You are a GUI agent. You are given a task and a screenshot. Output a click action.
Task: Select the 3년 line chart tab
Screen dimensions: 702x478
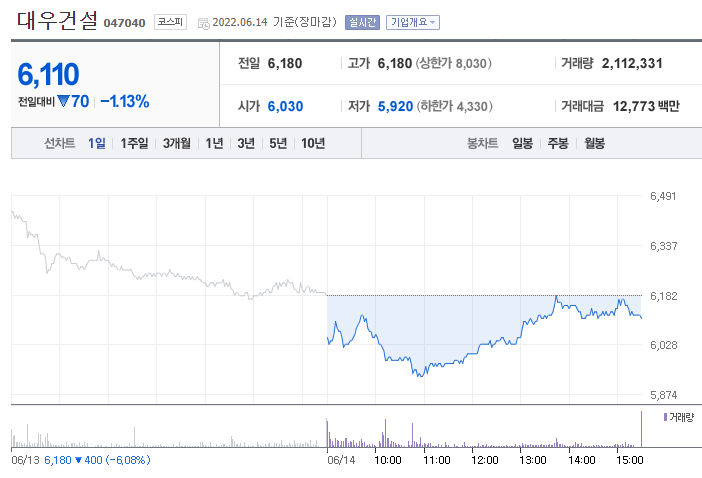pos(246,143)
